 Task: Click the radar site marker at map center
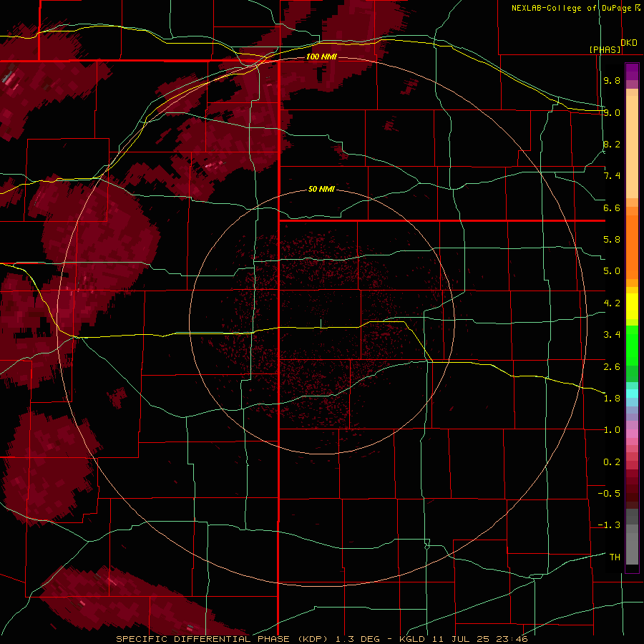(x=321, y=323)
